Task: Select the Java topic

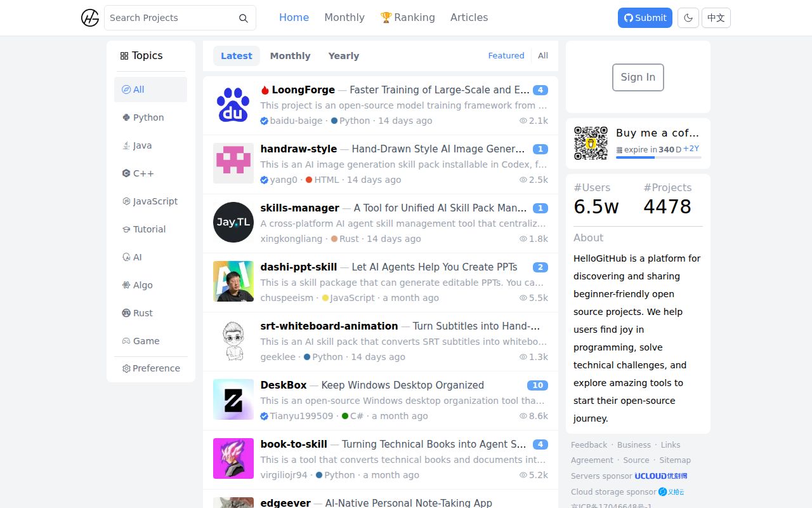Action: click(150, 145)
